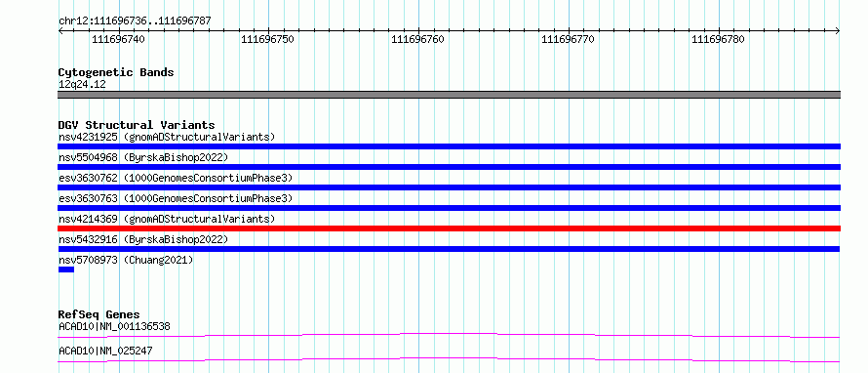Click the blue bar for nsv5432916

pos(449,249)
